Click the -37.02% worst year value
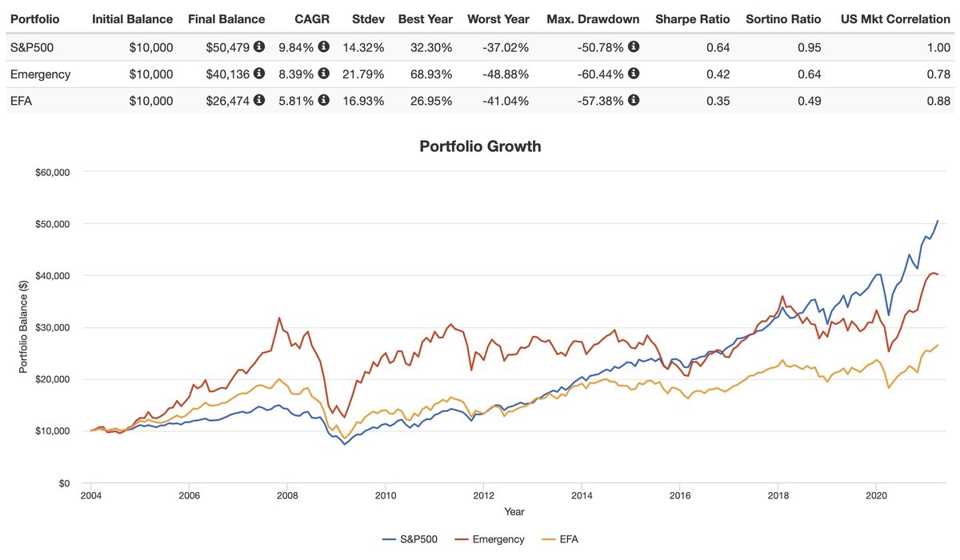 pyautogui.click(x=506, y=48)
